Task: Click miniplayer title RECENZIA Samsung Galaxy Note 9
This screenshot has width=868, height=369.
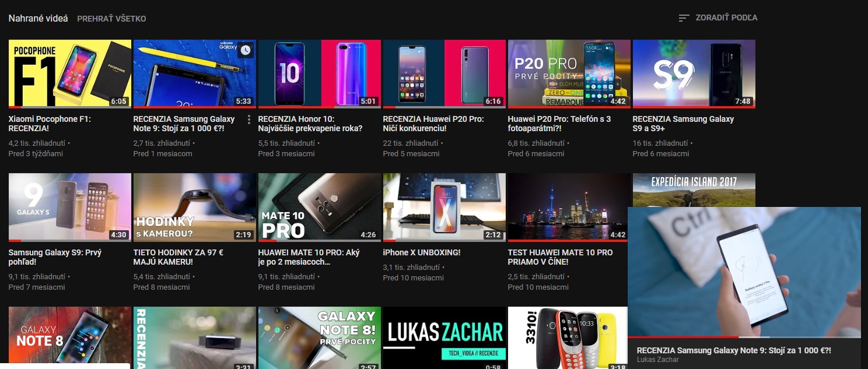Action: [x=734, y=350]
